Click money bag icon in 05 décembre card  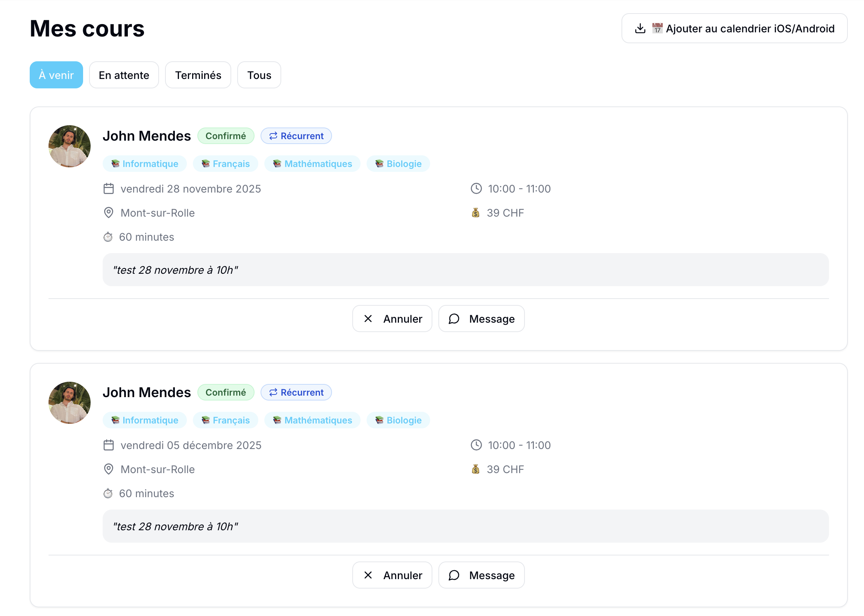point(475,469)
